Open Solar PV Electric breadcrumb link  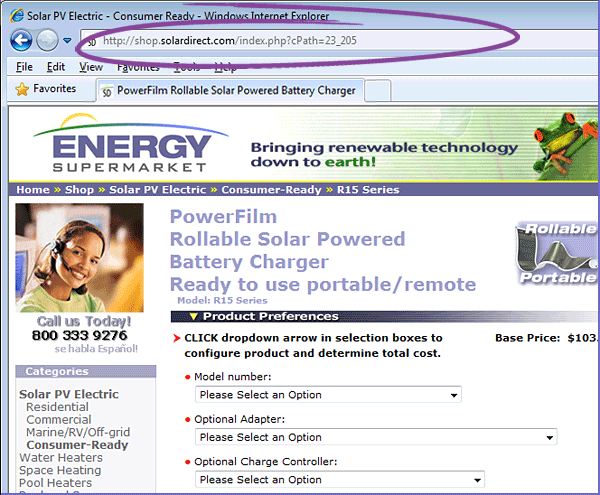(x=157, y=190)
